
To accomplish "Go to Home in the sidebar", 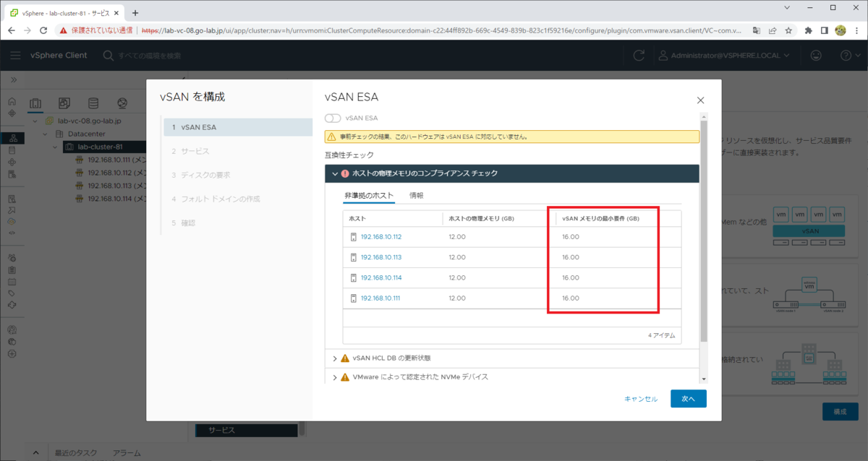I will coord(12,102).
